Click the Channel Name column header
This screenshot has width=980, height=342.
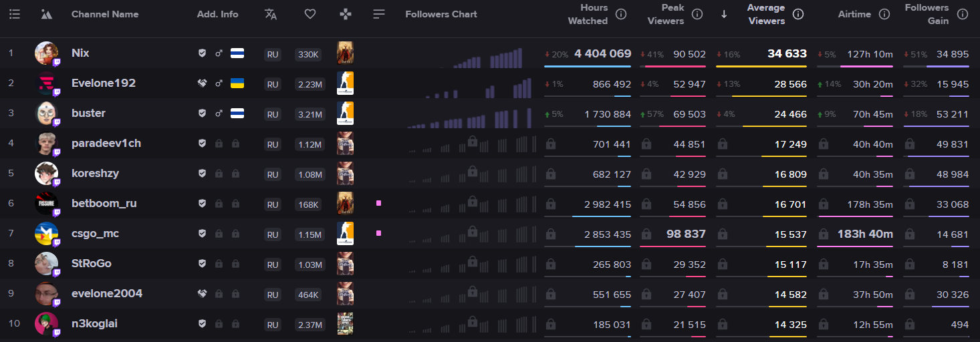[105, 14]
